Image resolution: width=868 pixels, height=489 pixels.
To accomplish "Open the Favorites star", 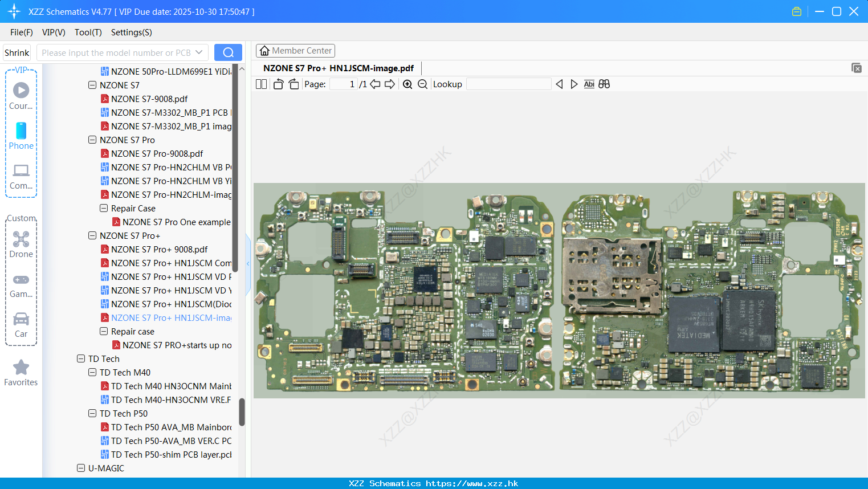I will (21, 373).
